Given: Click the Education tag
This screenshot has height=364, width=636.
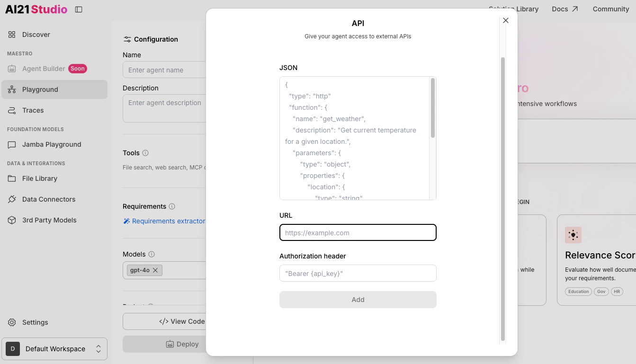Looking at the screenshot, I should (579, 292).
